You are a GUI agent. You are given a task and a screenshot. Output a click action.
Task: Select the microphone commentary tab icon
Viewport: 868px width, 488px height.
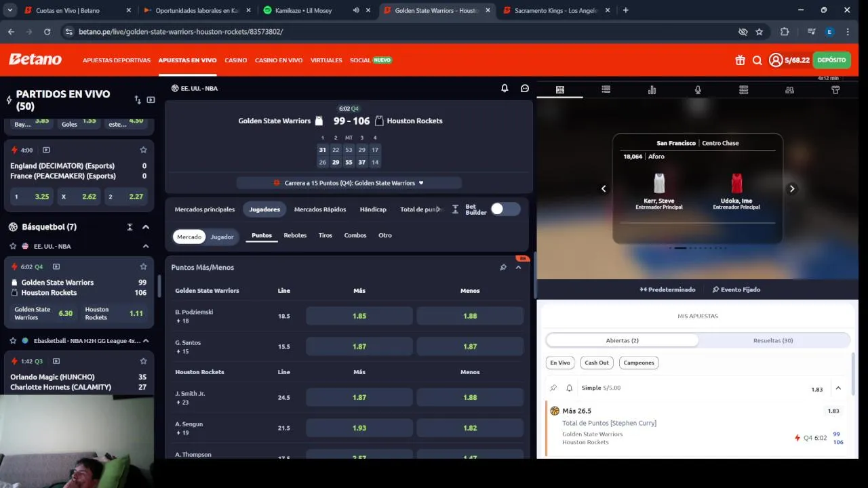(698, 89)
